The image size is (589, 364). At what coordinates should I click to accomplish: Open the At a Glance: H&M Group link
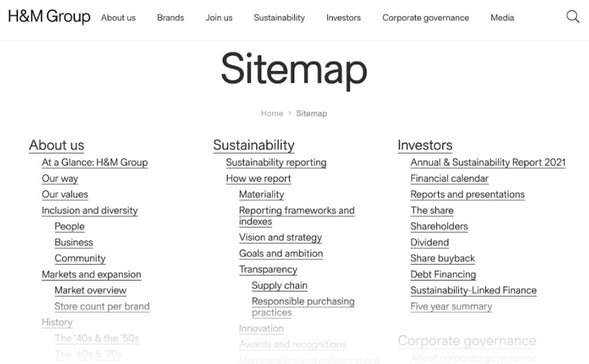pos(95,162)
